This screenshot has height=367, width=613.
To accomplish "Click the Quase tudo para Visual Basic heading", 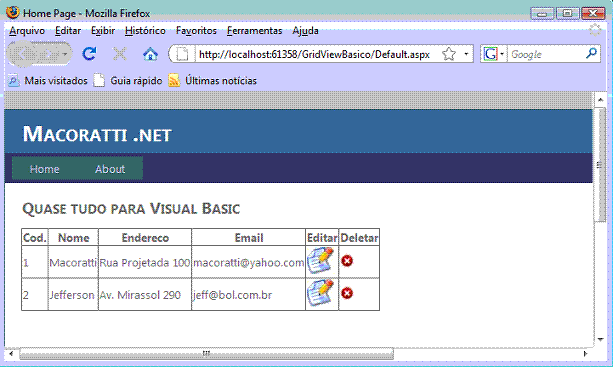I will (131, 208).
